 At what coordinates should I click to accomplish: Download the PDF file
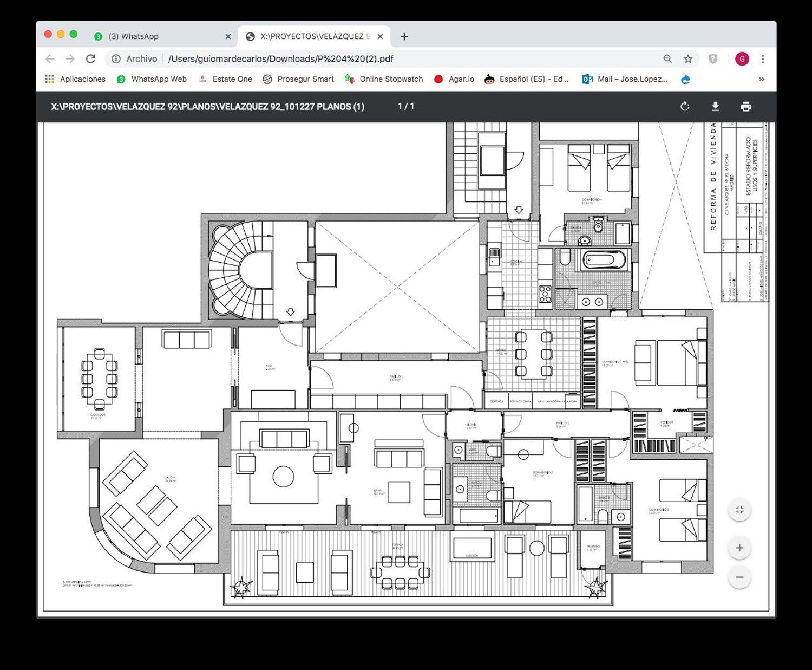[x=715, y=107]
